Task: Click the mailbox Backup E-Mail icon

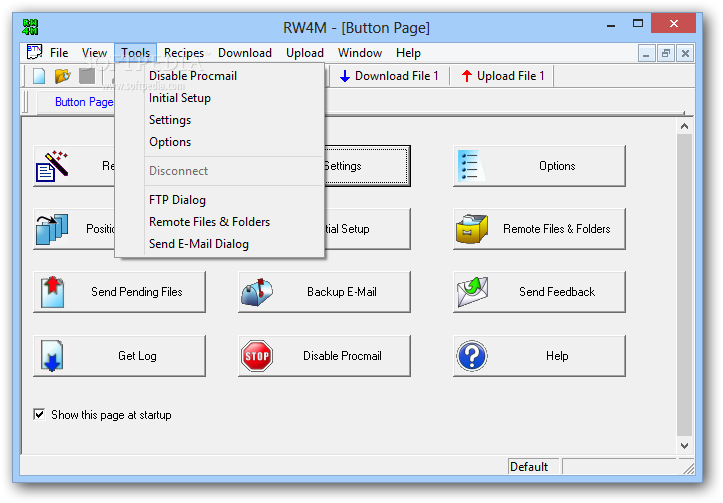Action: [x=257, y=292]
